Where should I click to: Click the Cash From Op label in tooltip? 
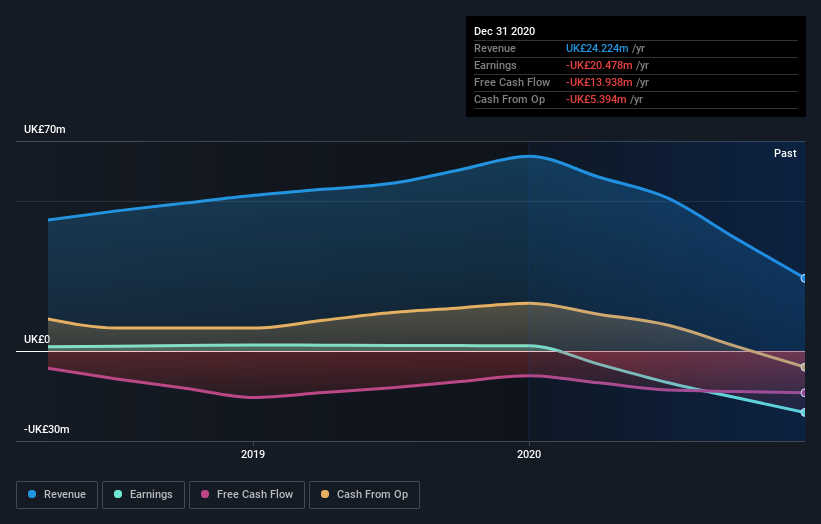pos(509,99)
